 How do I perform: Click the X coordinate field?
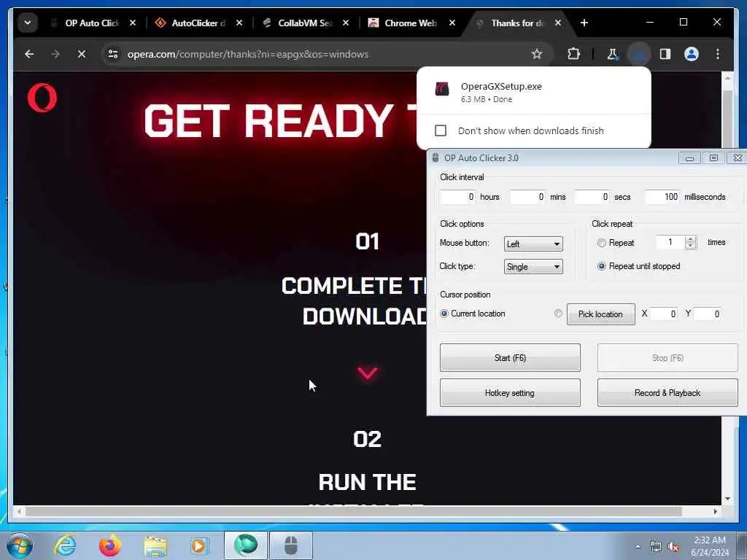coord(664,314)
